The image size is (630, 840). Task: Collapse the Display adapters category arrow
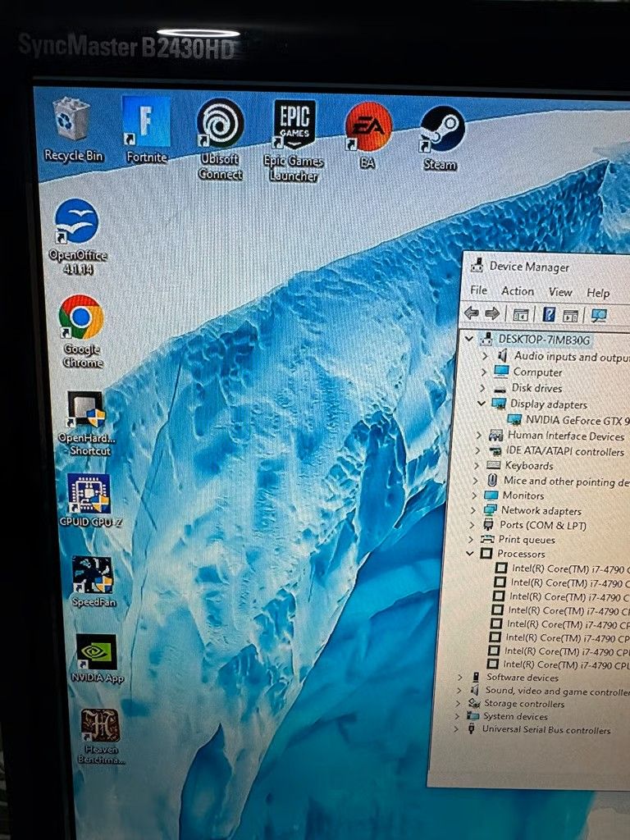click(481, 403)
